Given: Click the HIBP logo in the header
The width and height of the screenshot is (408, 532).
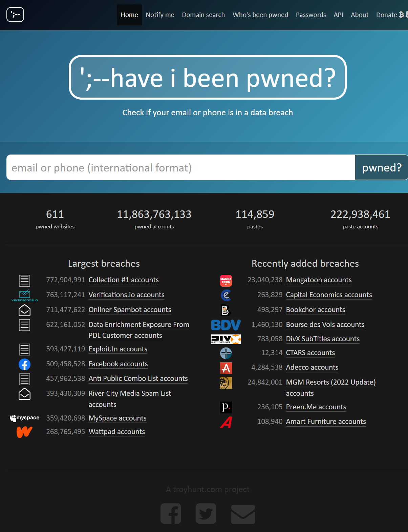Looking at the screenshot, I should tap(15, 15).
